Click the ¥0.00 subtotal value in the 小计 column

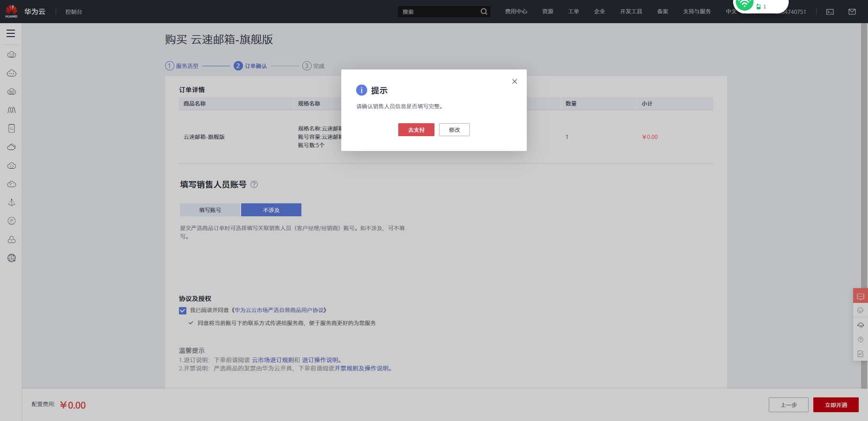pos(650,137)
